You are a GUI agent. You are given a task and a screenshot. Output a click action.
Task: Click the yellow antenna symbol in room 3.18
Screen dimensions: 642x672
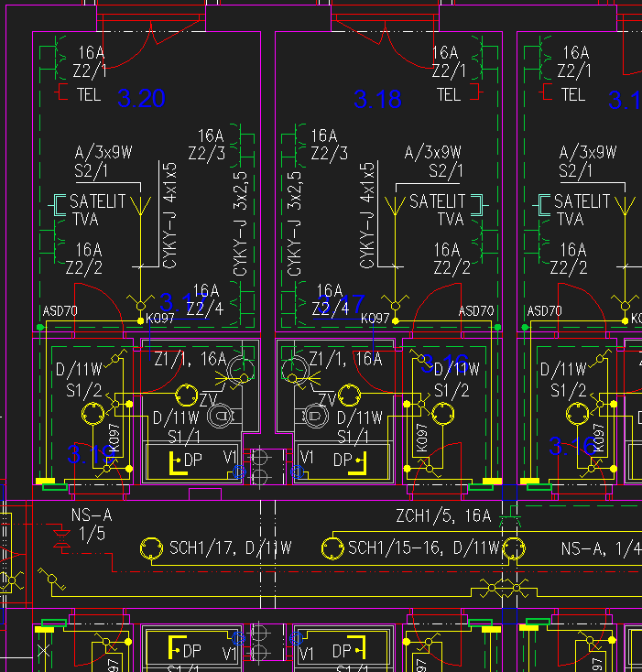tap(397, 209)
